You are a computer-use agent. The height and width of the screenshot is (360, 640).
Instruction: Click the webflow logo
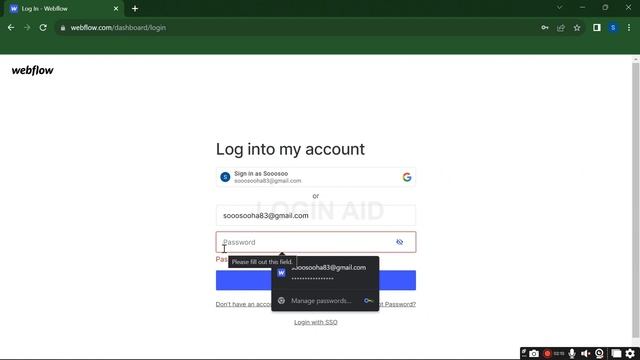click(x=33, y=70)
